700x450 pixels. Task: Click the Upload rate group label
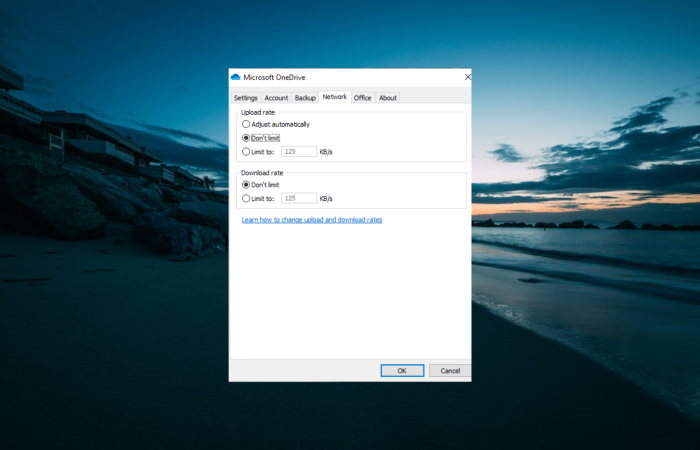click(258, 112)
